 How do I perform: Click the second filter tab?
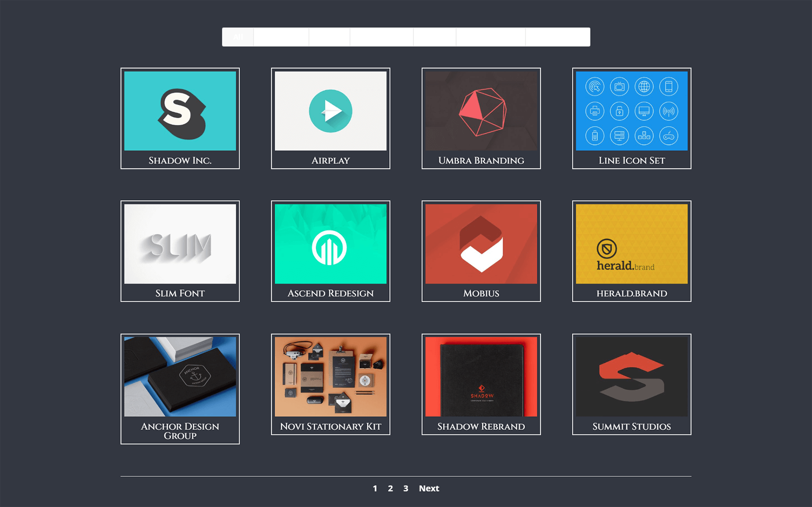pos(281,37)
